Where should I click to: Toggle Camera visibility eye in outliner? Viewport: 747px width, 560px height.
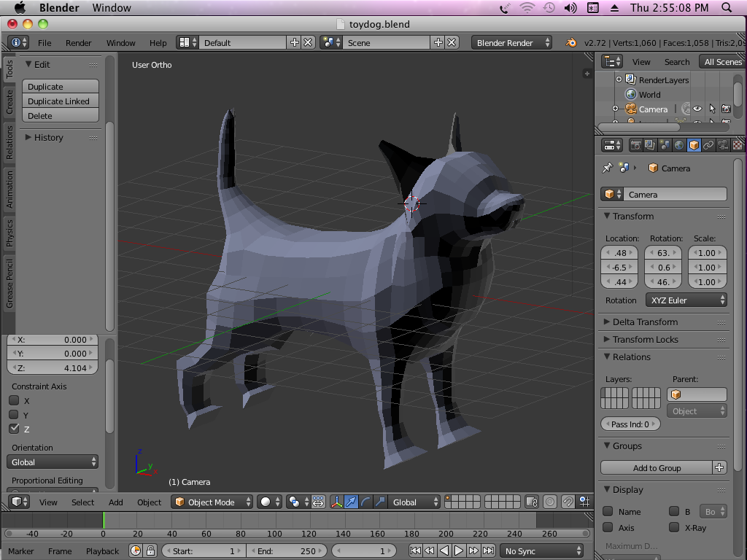pos(697,109)
